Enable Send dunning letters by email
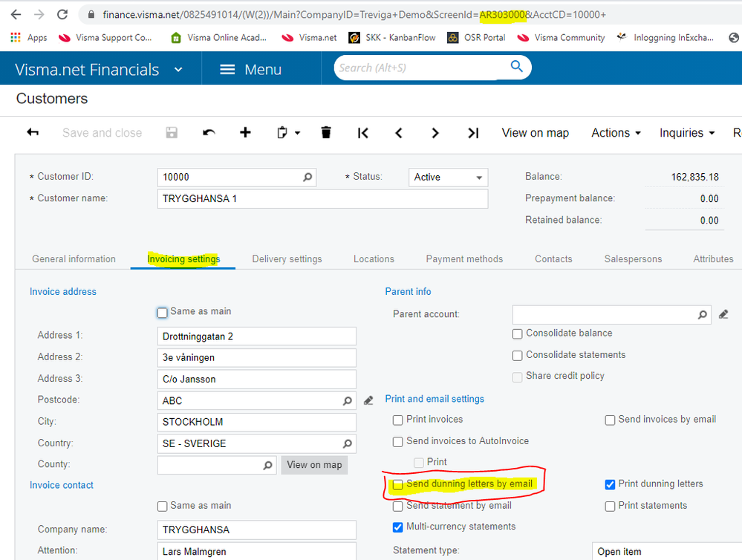Viewport: 742px width, 560px height. [398, 484]
